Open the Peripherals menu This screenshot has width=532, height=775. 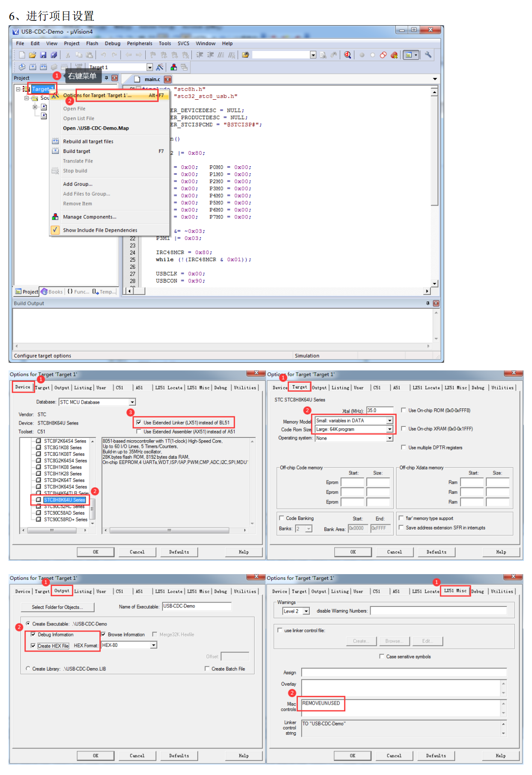click(x=140, y=43)
